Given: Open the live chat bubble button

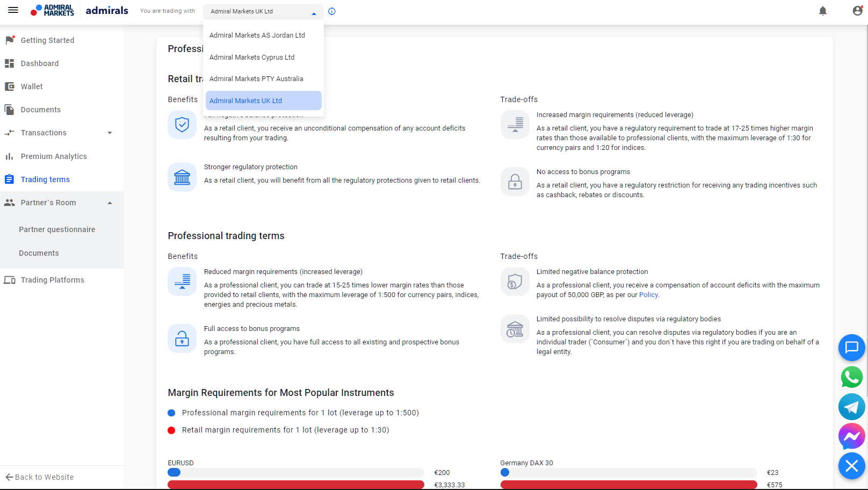Looking at the screenshot, I should click(x=852, y=348).
